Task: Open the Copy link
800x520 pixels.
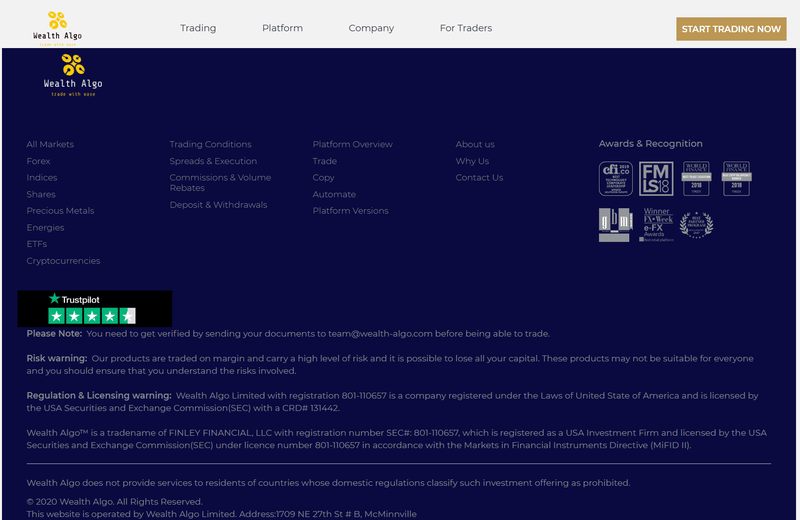Action: point(323,178)
